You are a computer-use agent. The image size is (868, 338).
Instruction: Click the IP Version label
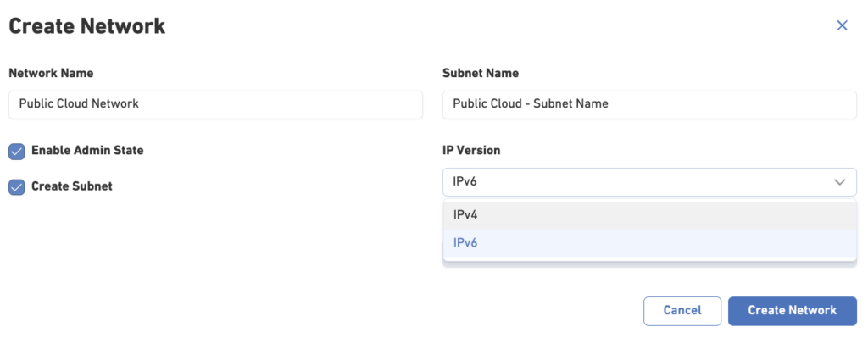click(471, 151)
